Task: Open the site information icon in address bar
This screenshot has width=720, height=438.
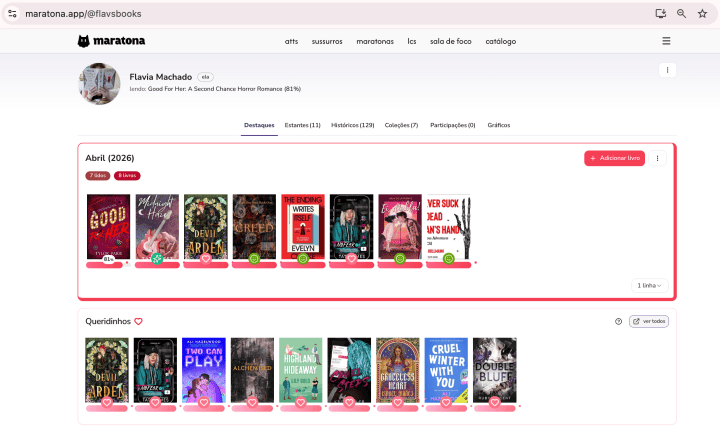Action: pos(12,13)
